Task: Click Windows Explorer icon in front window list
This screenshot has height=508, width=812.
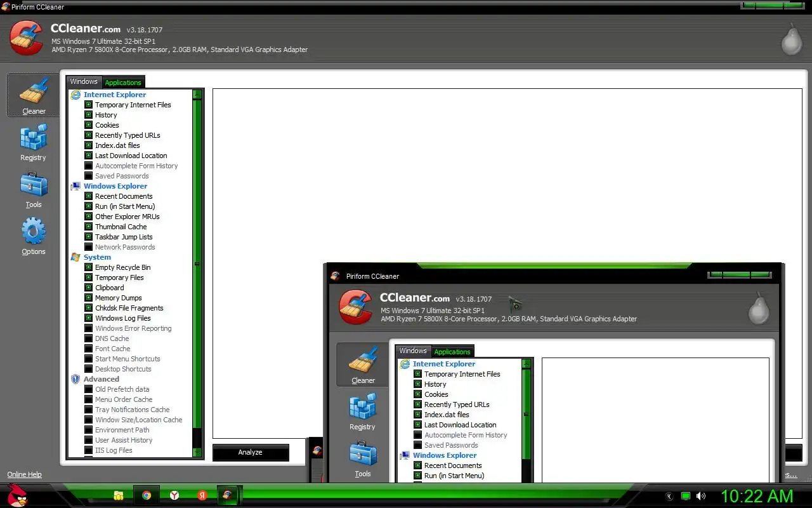Action: (405, 455)
